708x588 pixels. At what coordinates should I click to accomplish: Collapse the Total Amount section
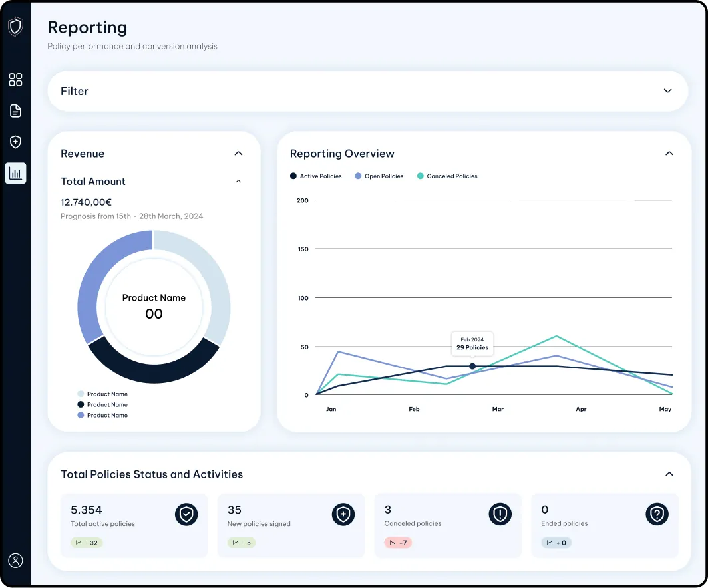point(238,182)
